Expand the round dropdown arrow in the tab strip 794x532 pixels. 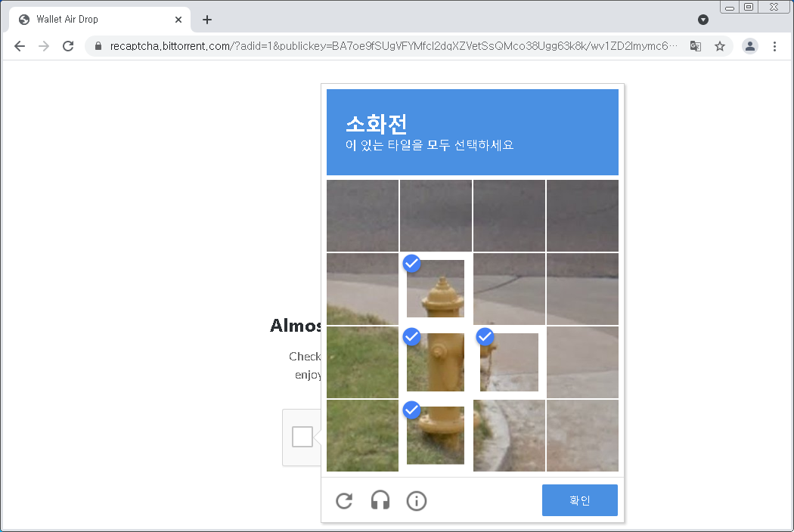pyautogui.click(x=703, y=20)
